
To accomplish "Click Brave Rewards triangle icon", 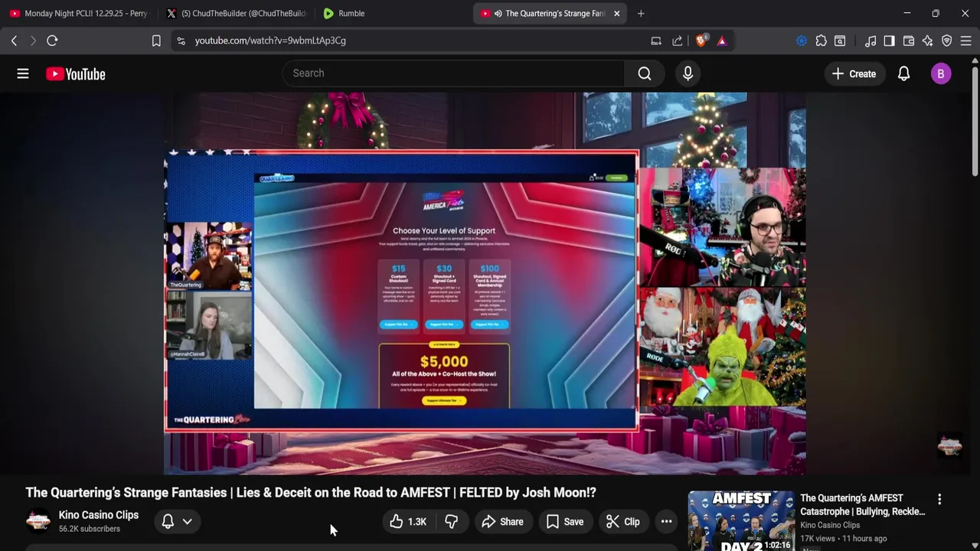I will pos(722,41).
